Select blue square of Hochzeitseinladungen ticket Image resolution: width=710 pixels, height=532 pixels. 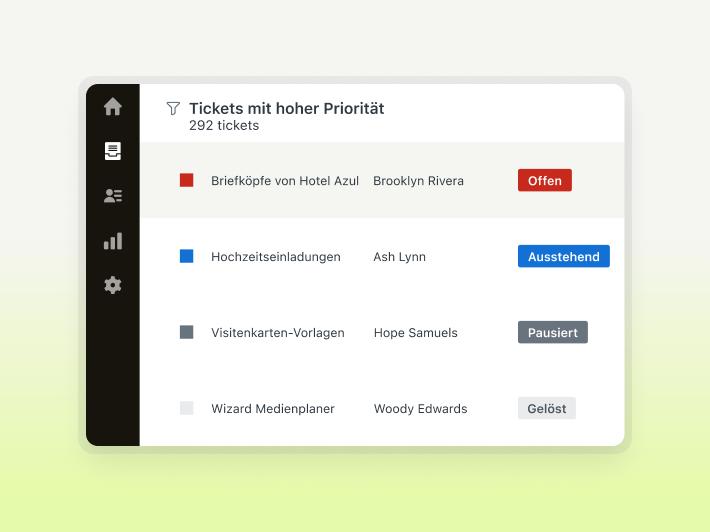[187, 256]
